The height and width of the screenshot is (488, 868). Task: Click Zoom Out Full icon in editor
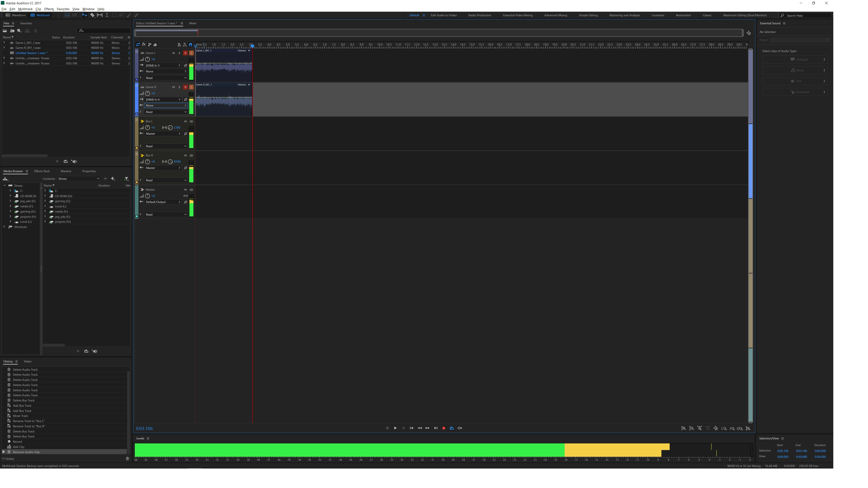(x=716, y=428)
